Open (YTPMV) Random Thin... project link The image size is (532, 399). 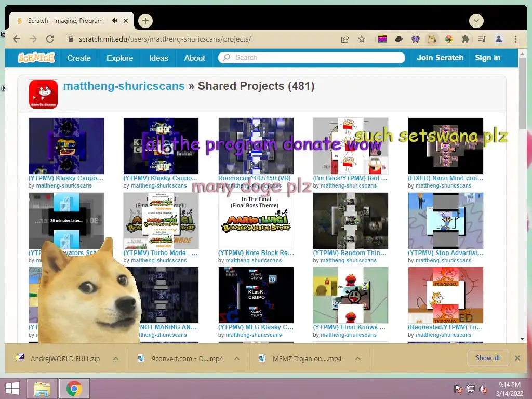[350, 253]
